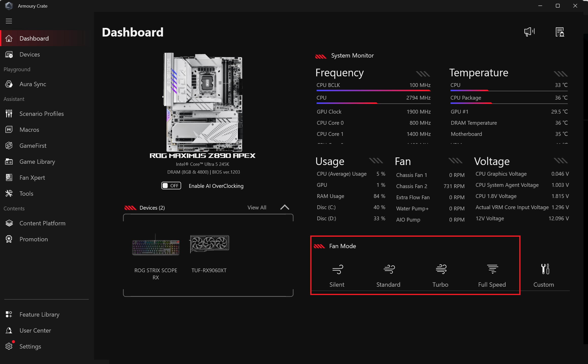The width and height of the screenshot is (588, 364).
Task: Expand the Usage monitor panel
Action: 376,161
